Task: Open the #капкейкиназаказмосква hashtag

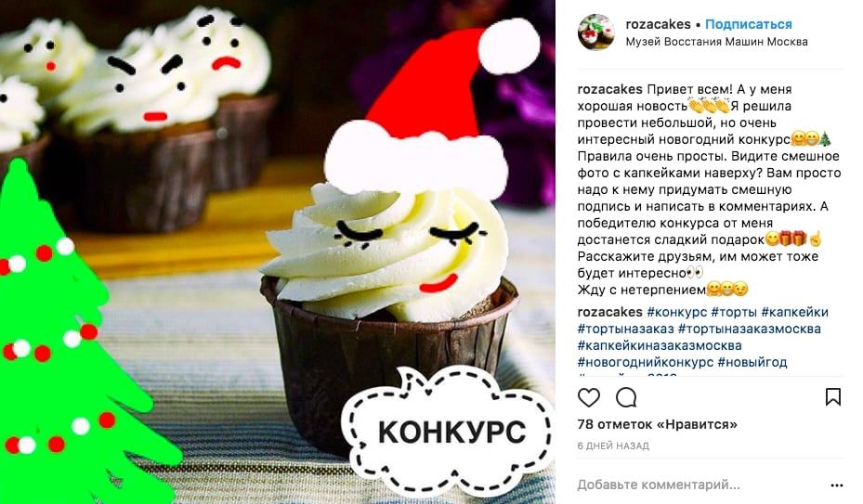Action: pyautogui.click(x=660, y=345)
